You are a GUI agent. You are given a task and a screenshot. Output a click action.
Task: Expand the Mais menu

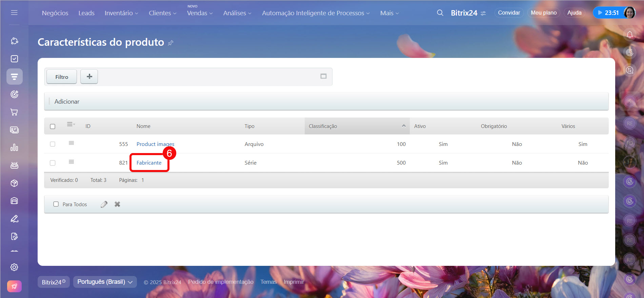pos(389,13)
